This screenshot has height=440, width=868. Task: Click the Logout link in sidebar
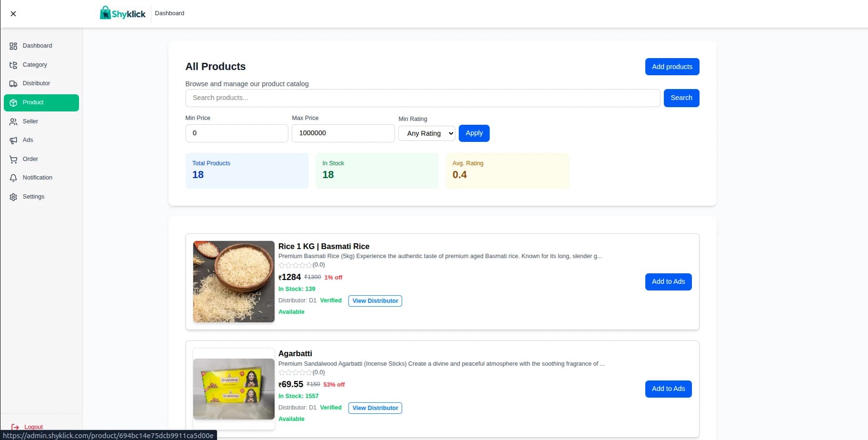tap(33, 427)
